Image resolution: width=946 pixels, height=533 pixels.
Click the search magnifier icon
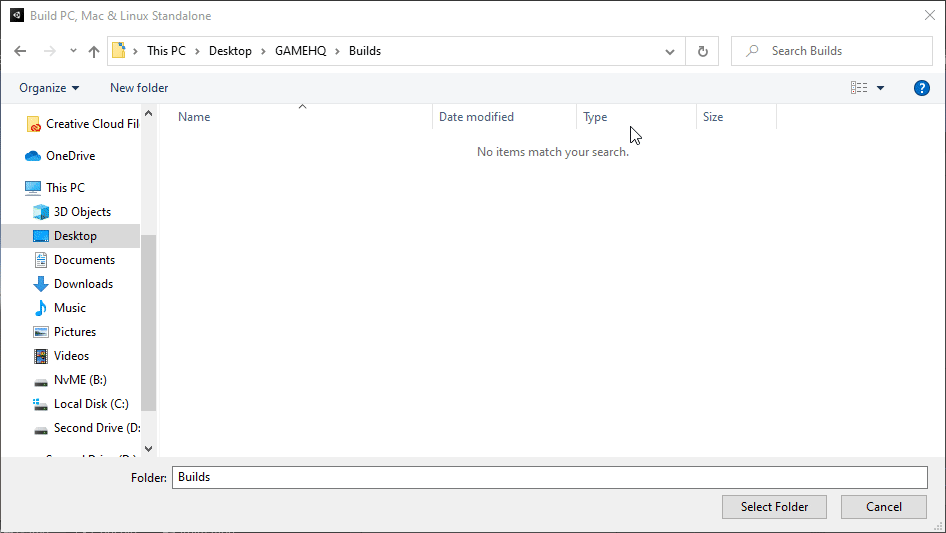click(752, 51)
